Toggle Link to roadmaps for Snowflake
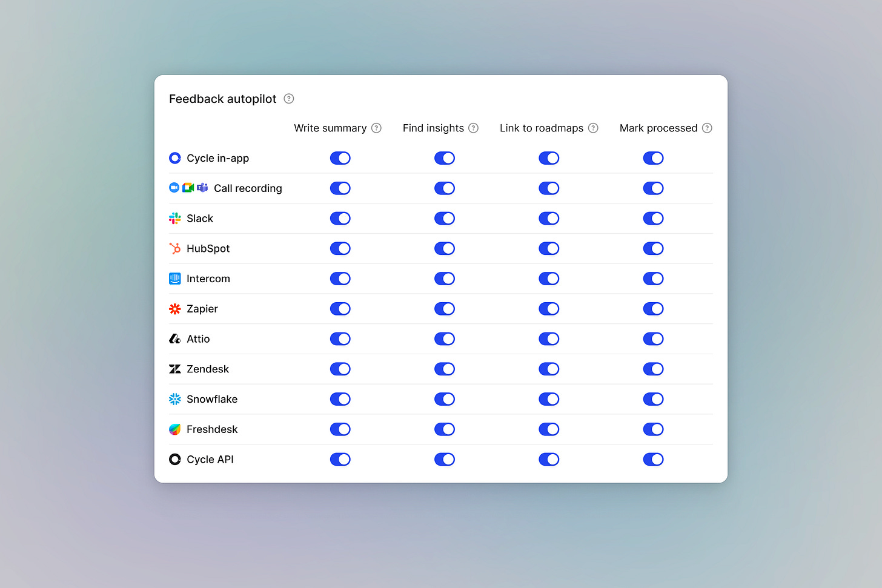This screenshot has height=588, width=882. pyautogui.click(x=549, y=399)
